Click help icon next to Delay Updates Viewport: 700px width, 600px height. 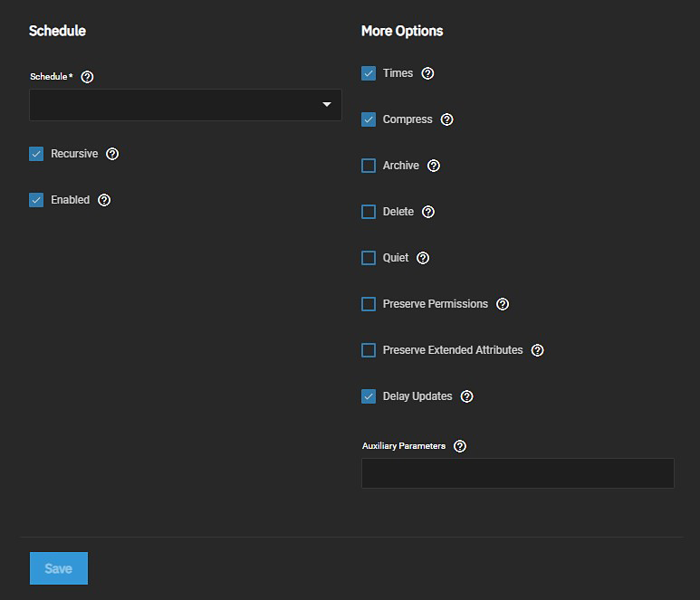(467, 396)
